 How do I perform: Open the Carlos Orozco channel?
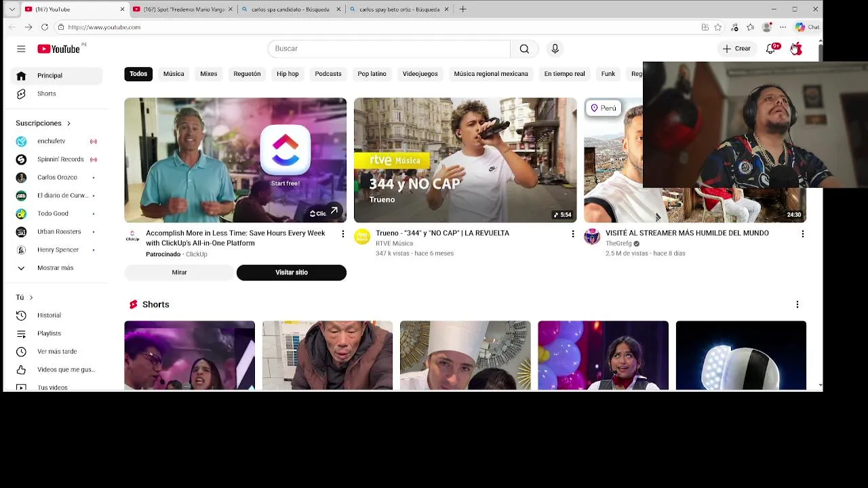56,178
